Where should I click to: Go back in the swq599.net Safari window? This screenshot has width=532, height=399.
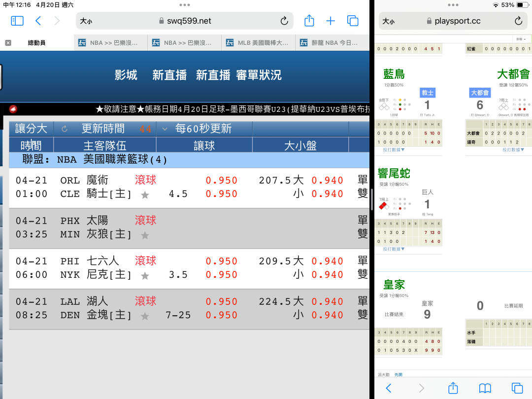tap(38, 21)
